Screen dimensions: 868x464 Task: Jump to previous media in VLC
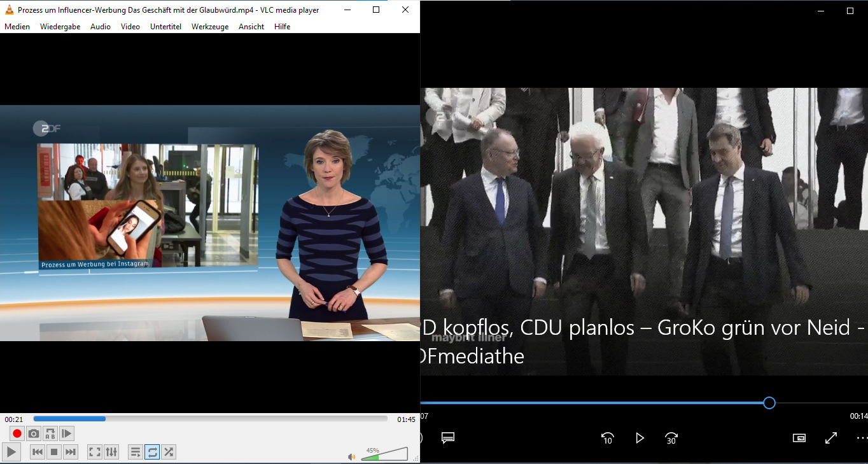(38, 452)
